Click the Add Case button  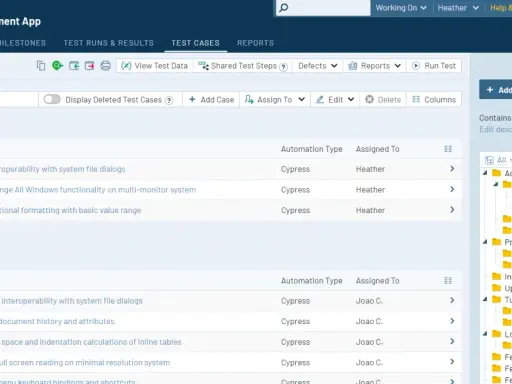point(211,99)
